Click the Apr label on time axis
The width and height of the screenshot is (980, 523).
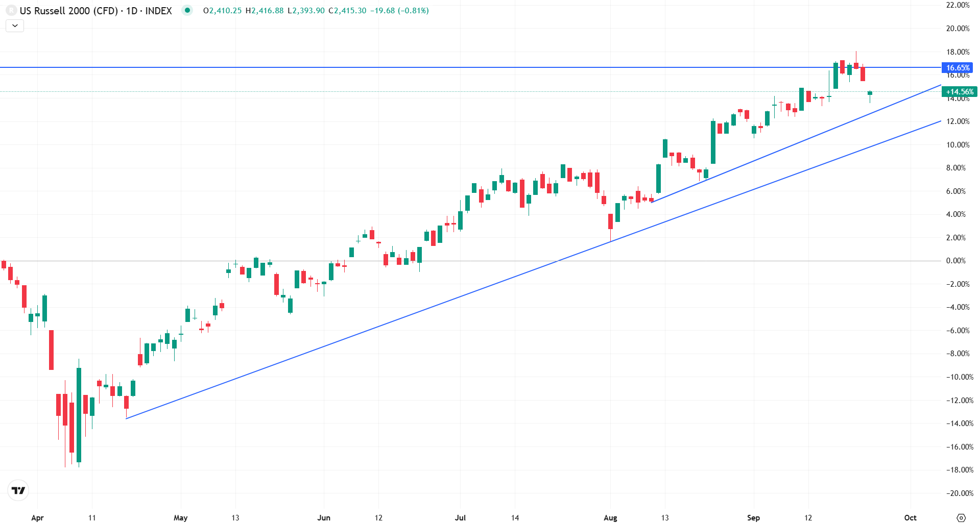coord(37,517)
